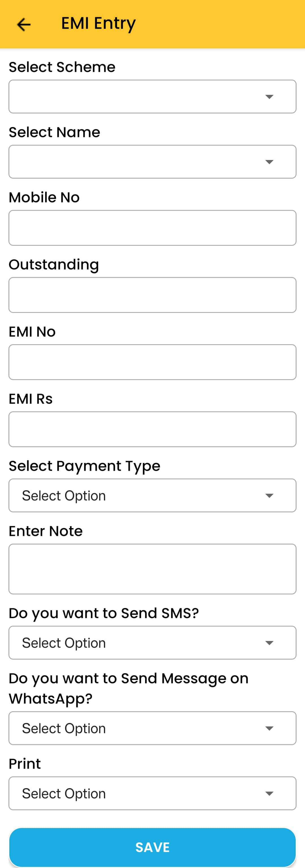Click the Select Scheme dropdown arrow

click(x=269, y=97)
